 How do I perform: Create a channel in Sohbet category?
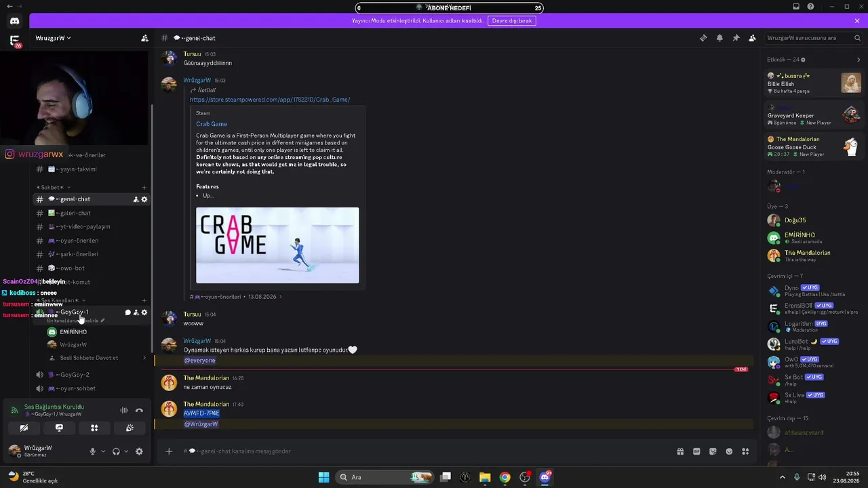(x=144, y=187)
